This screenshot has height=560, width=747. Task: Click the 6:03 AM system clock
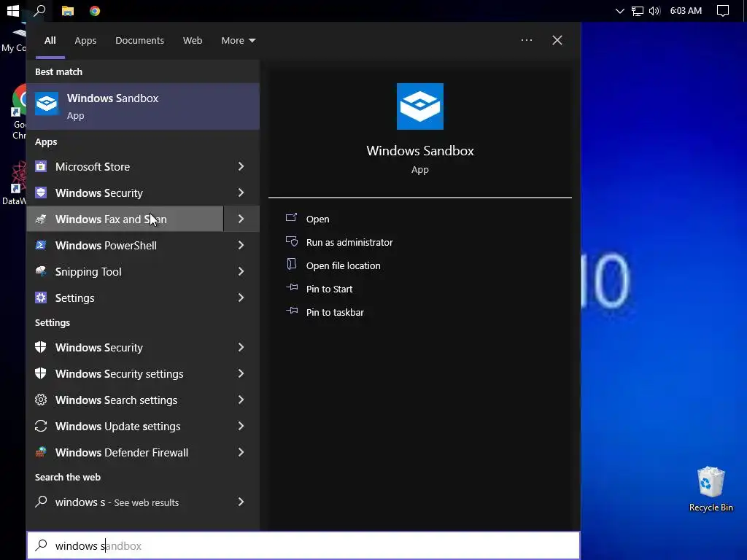pyautogui.click(x=686, y=10)
